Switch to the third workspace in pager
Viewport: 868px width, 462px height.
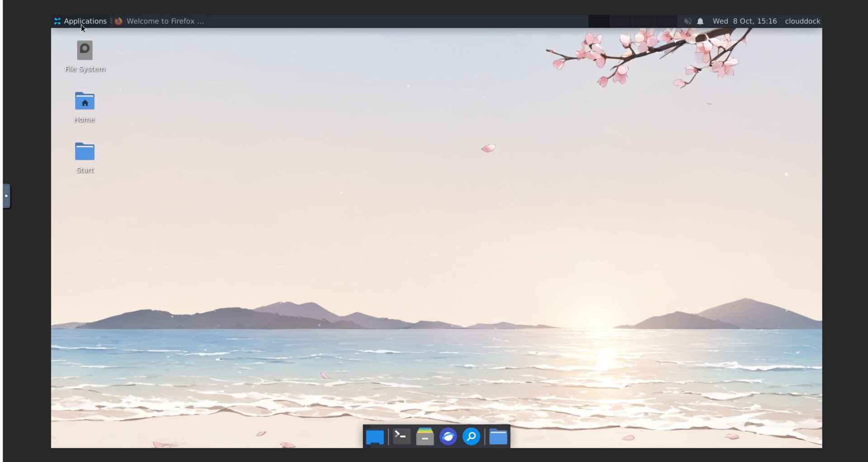643,21
